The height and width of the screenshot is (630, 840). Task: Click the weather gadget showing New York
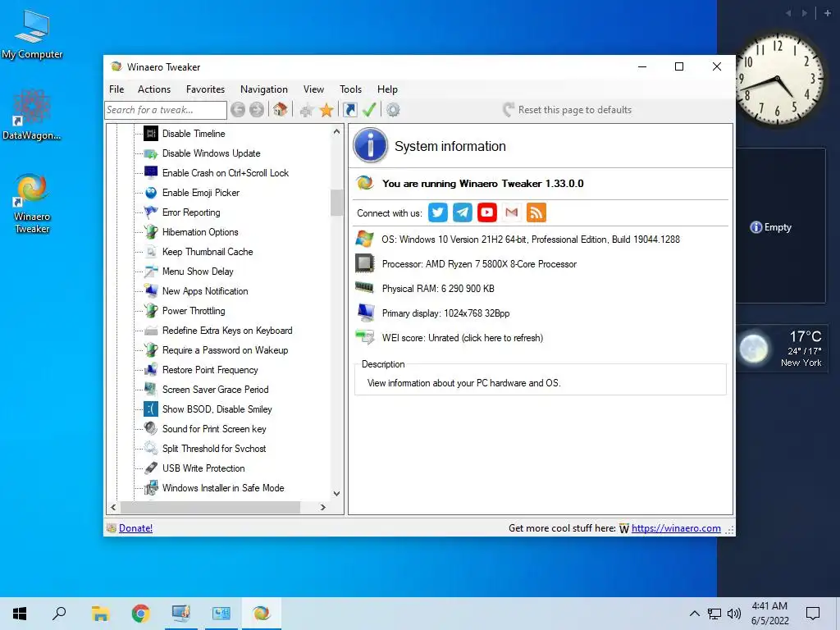coord(782,348)
